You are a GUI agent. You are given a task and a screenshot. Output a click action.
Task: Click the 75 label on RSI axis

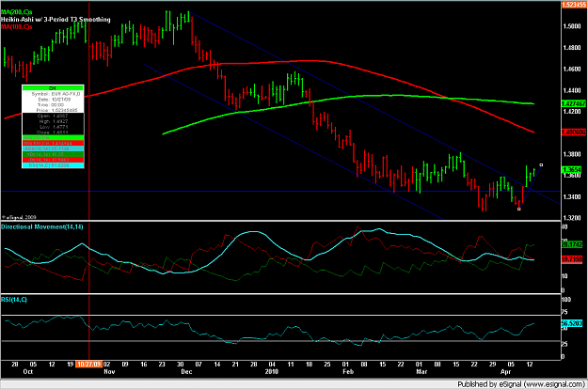point(565,312)
